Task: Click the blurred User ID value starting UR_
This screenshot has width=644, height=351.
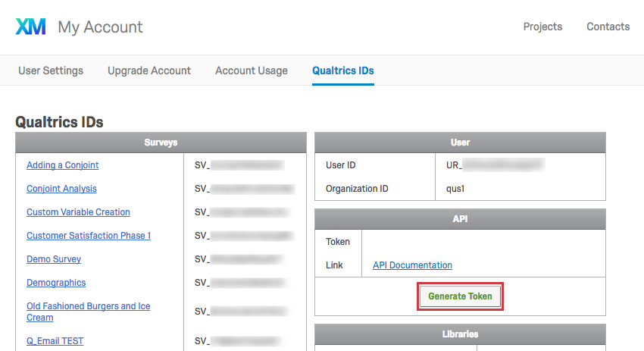Action: [x=496, y=165]
